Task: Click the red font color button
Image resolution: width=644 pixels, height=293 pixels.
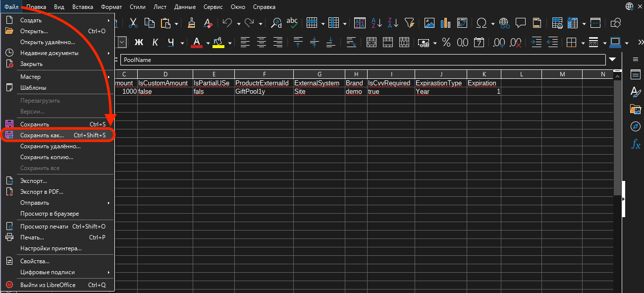Action: 197,43
